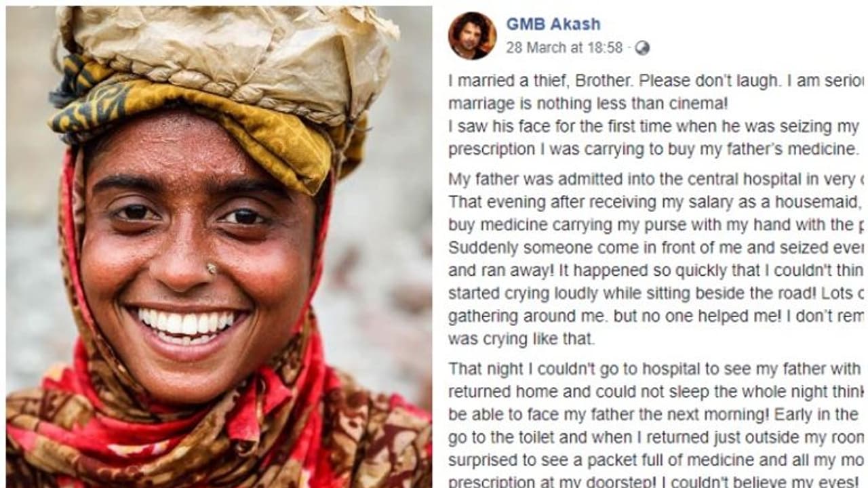Click the line 'That night I couldn't go to hospital'

tap(651, 369)
